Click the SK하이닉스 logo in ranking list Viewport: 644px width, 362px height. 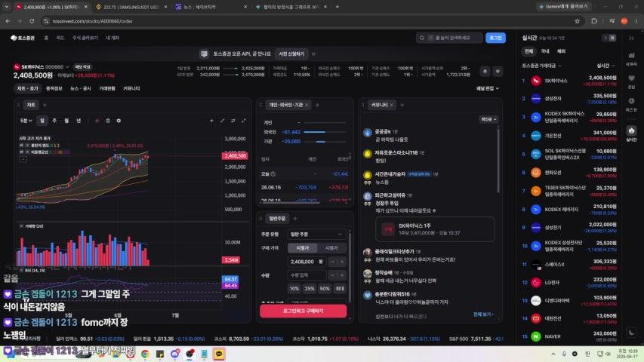tap(535, 81)
